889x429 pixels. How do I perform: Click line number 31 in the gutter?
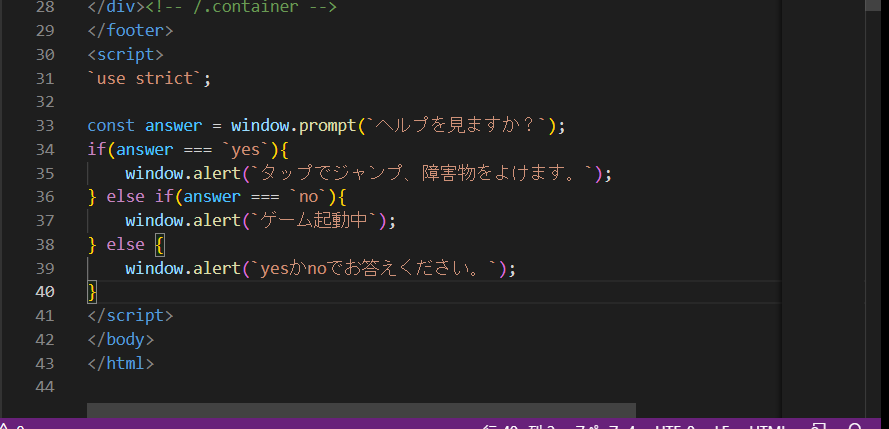coord(45,78)
